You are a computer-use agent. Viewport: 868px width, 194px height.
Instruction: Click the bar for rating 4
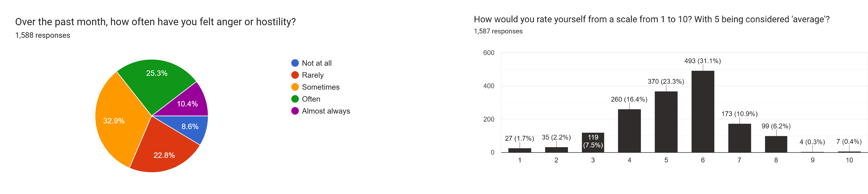(x=629, y=131)
